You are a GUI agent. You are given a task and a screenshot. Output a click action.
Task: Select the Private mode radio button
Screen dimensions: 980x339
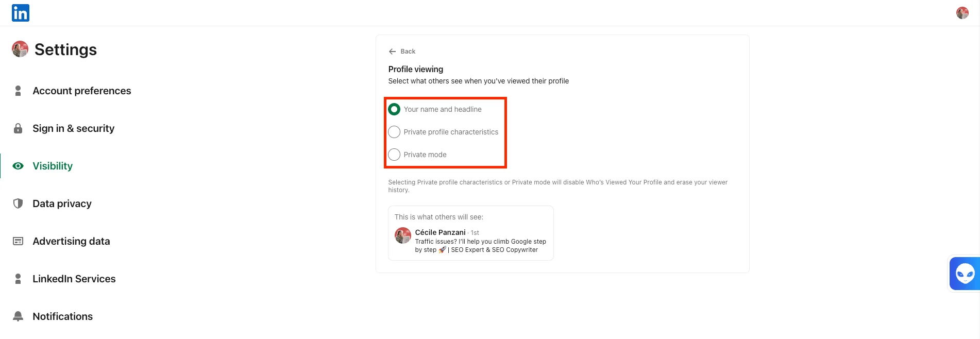pyautogui.click(x=394, y=155)
